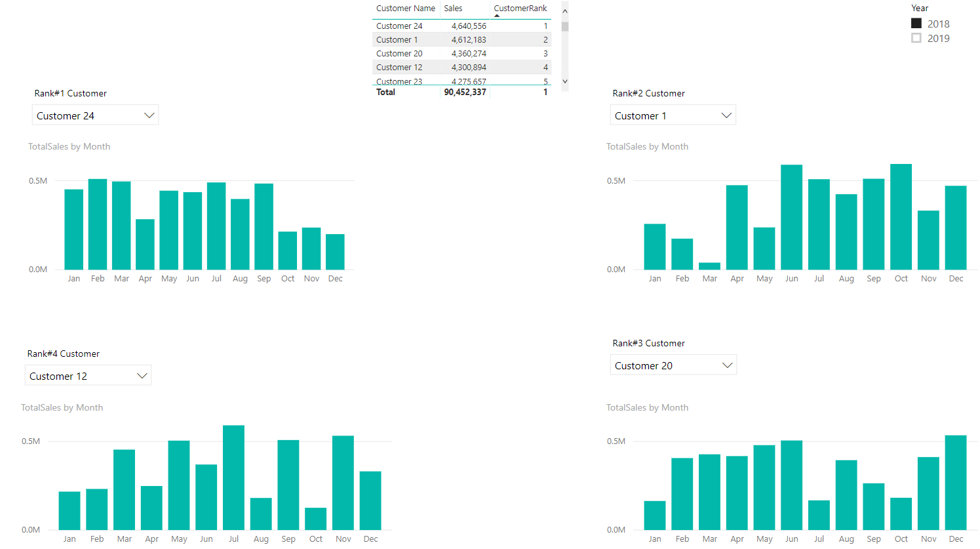Select the Customer 24 cell in the table

point(399,26)
